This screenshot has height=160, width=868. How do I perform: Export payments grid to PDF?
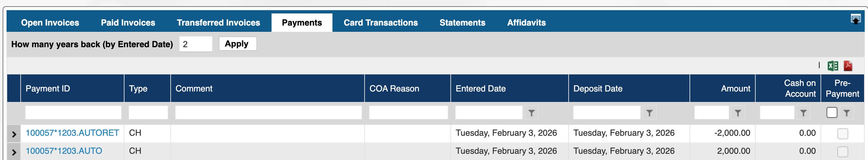coord(848,66)
